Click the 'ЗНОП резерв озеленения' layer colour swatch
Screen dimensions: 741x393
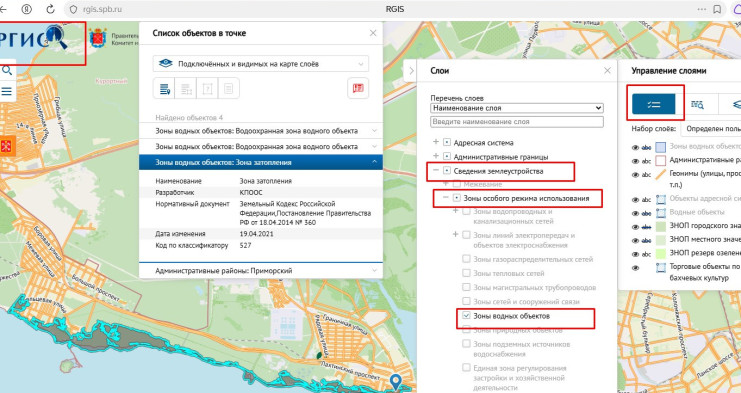click(x=660, y=254)
